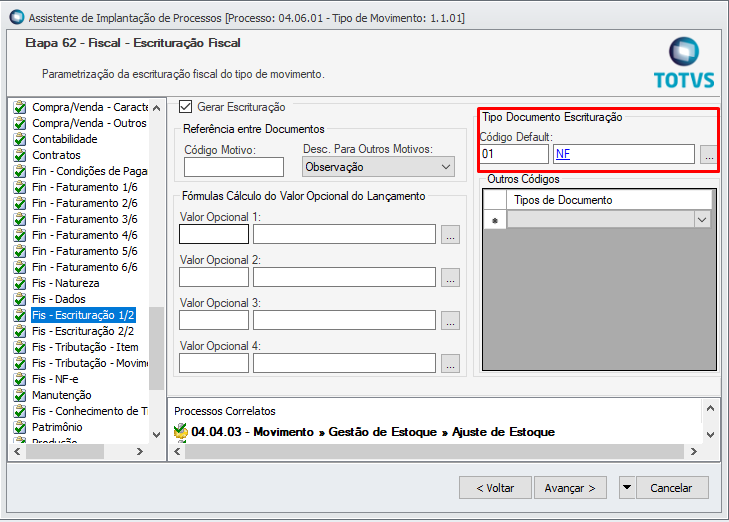
Task: Select Fin - Faturamento 5/6 step
Action: tap(85, 251)
